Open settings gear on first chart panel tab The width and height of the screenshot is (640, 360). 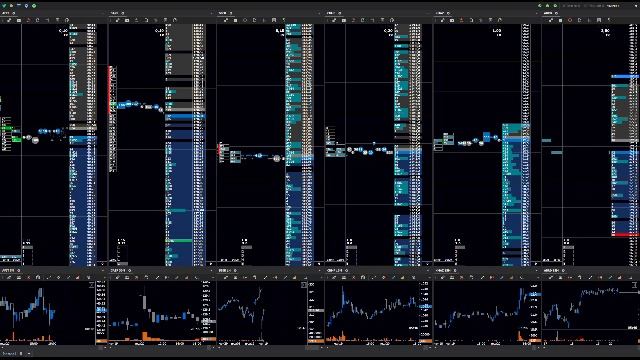(18, 270)
